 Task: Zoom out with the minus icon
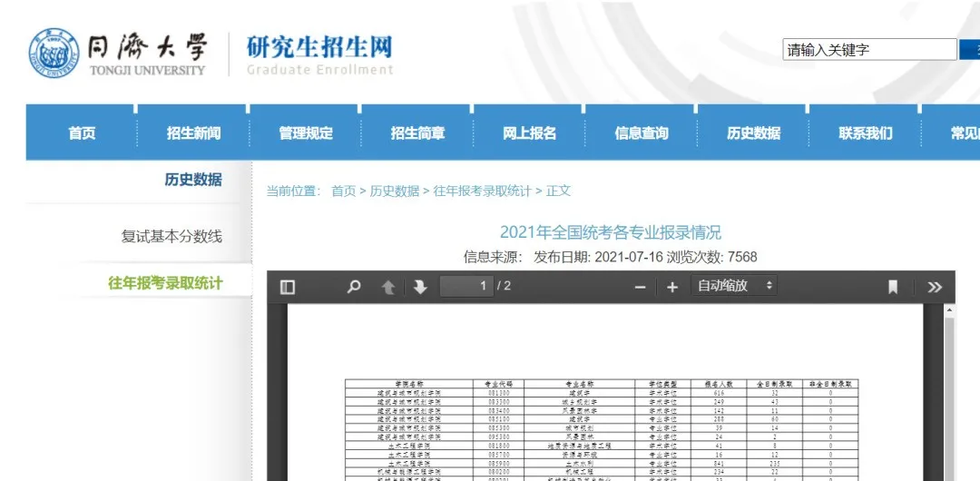tap(640, 287)
